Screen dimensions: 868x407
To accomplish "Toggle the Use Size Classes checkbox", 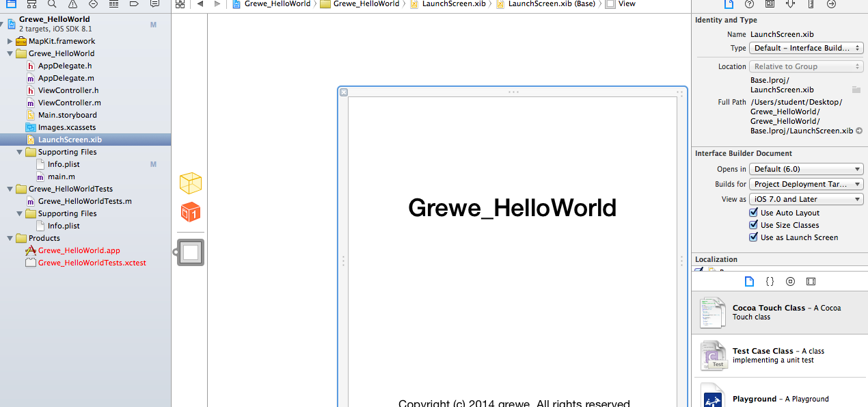I will pyautogui.click(x=754, y=225).
